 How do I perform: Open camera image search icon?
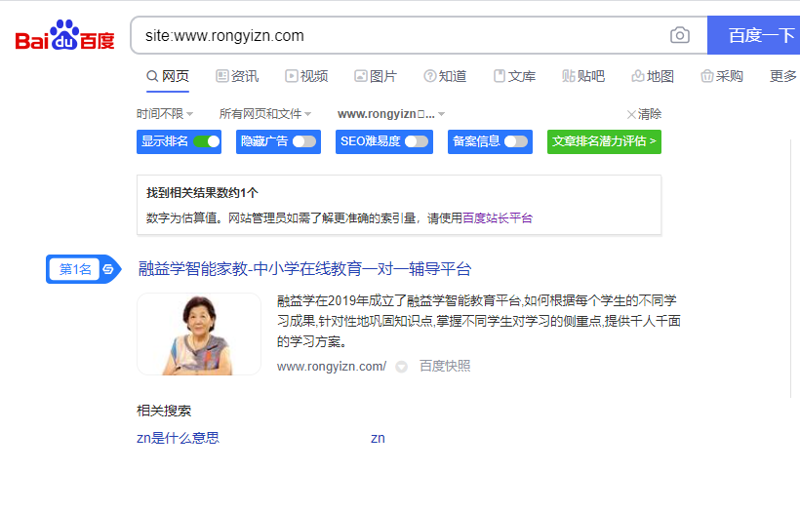tap(680, 35)
